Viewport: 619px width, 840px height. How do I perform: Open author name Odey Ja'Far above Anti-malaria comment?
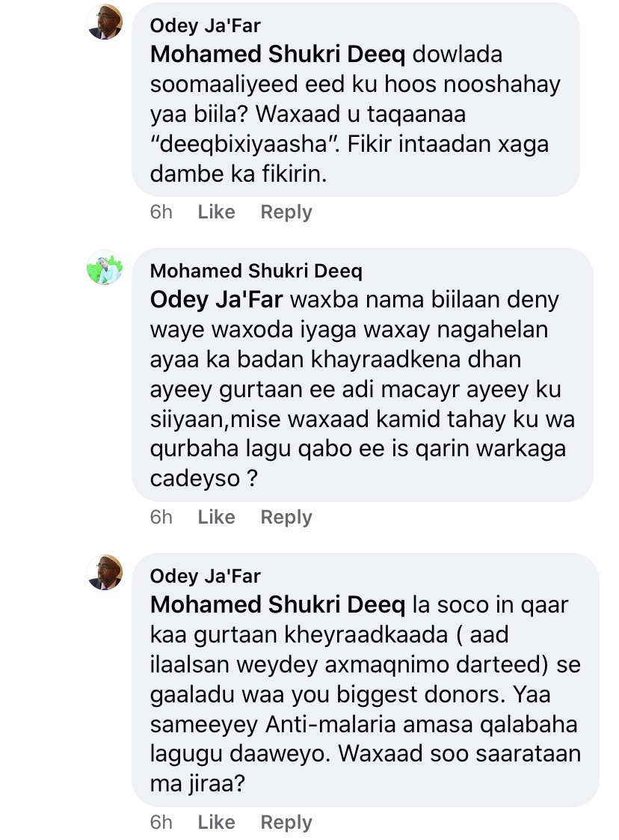point(205,576)
